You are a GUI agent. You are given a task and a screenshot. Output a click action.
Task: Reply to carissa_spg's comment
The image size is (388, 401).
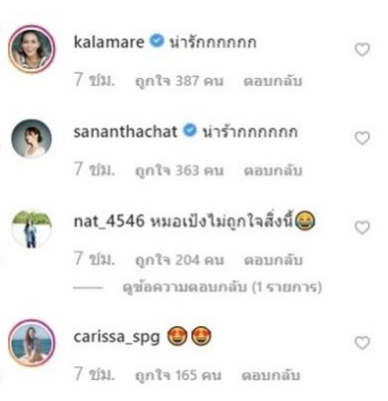pos(271,375)
